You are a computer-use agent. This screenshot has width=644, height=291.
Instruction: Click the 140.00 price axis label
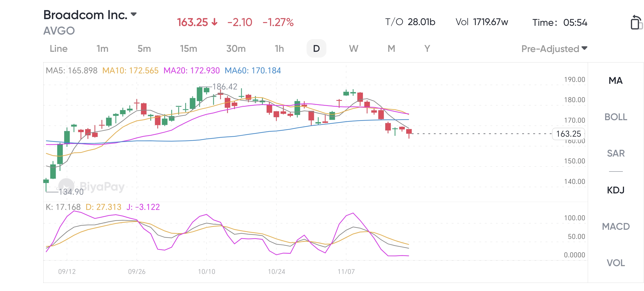tap(575, 181)
